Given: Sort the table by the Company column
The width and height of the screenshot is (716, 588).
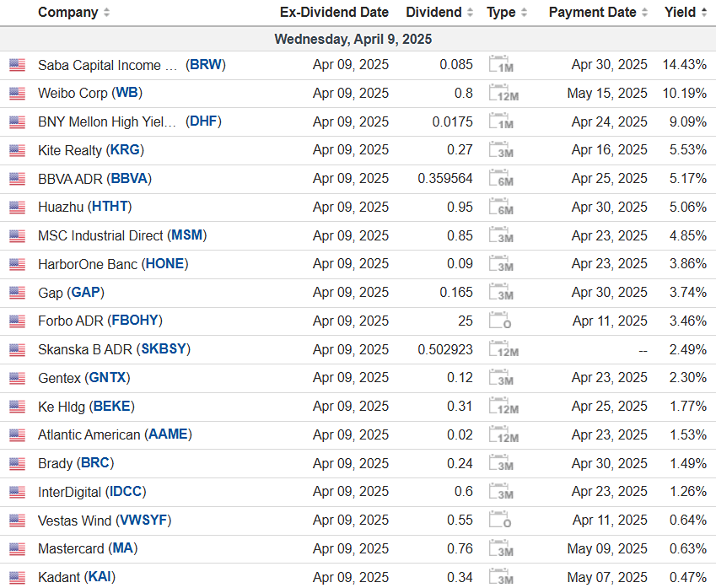Looking at the screenshot, I should 73,13.
